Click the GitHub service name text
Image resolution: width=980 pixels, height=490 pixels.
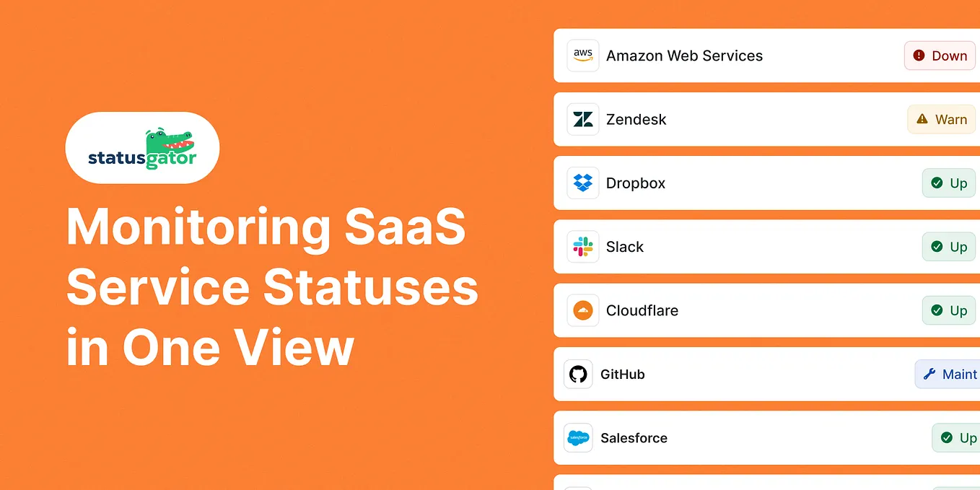tap(622, 374)
